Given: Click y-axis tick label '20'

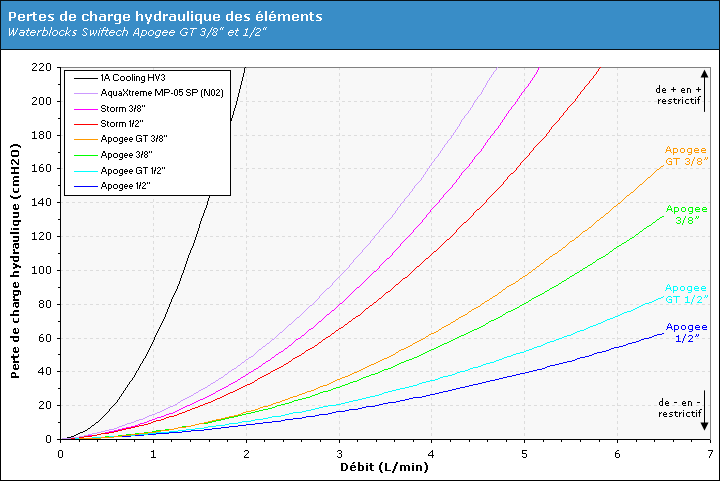Looking at the screenshot, I should coord(45,405).
